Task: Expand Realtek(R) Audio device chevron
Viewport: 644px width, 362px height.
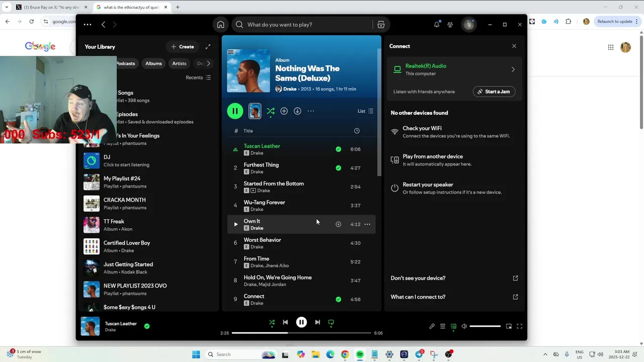Action: click(513, 69)
